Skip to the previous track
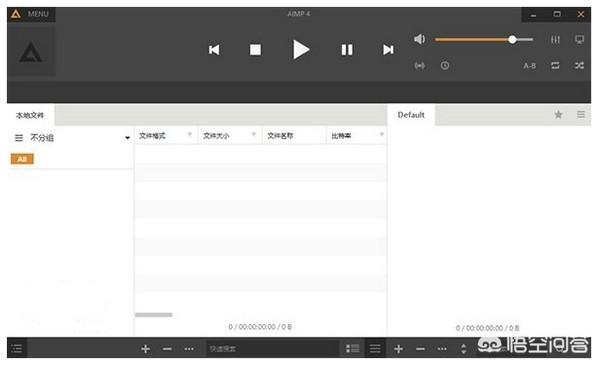 [214, 50]
